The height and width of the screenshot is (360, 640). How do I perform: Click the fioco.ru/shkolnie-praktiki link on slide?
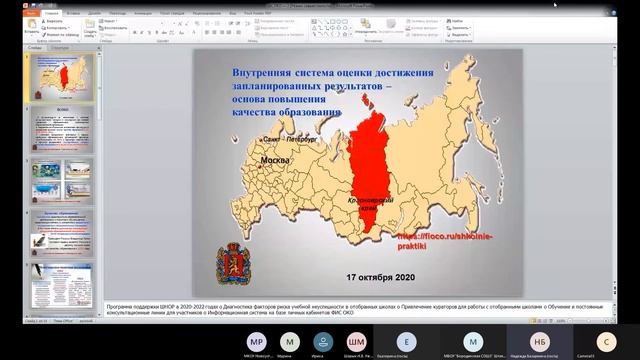click(445, 241)
